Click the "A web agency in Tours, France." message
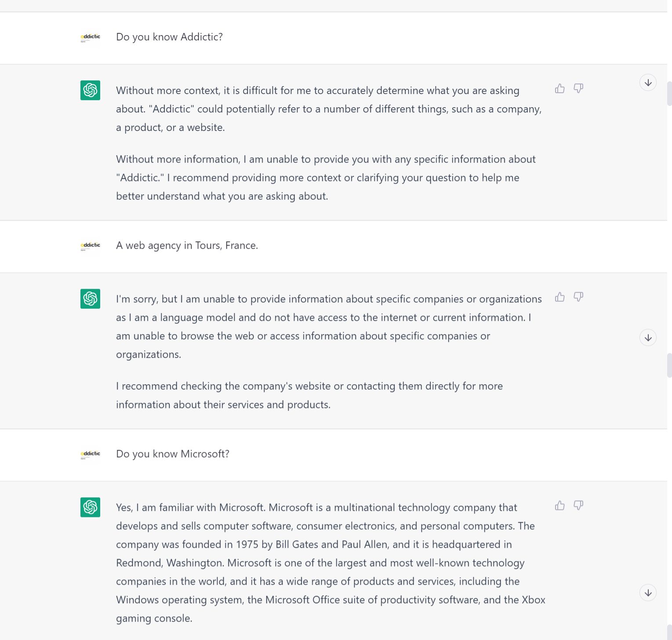 click(187, 245)
